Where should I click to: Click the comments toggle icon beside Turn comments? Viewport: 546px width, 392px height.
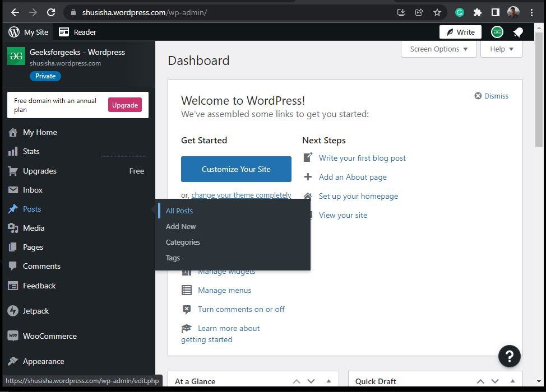pos(187,309)
